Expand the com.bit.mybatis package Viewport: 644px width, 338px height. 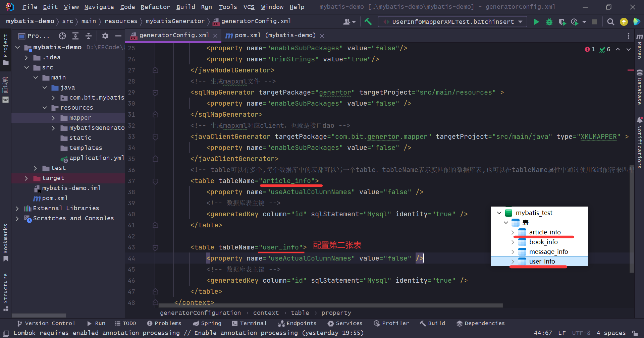[54, 98]
